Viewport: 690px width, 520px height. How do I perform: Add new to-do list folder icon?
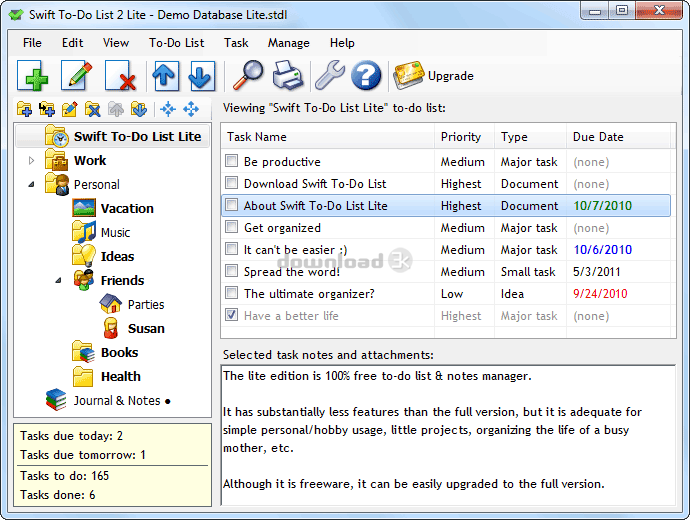[x=24, y=109]
